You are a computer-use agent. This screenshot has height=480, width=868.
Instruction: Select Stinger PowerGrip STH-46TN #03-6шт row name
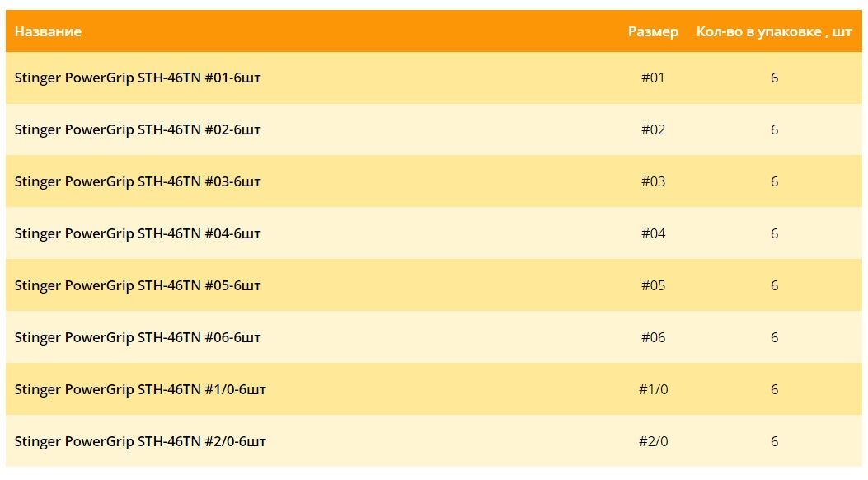tap(138, 181)
